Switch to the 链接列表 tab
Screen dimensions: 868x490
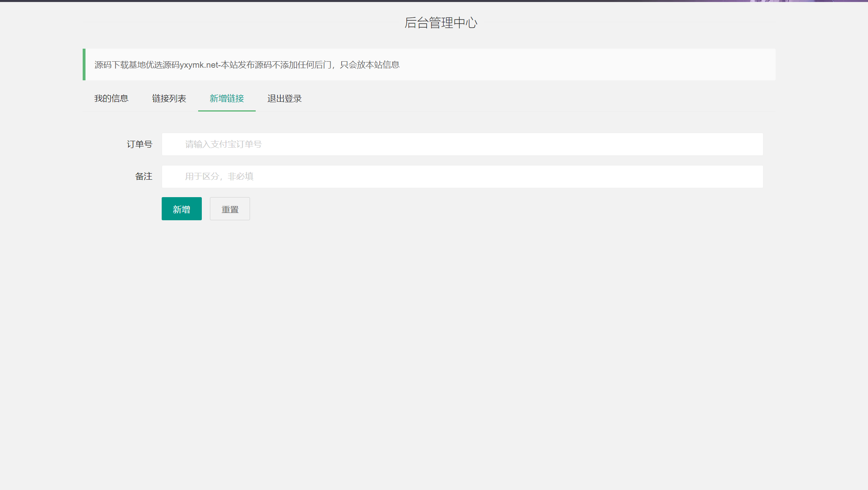tap(169, 99)
